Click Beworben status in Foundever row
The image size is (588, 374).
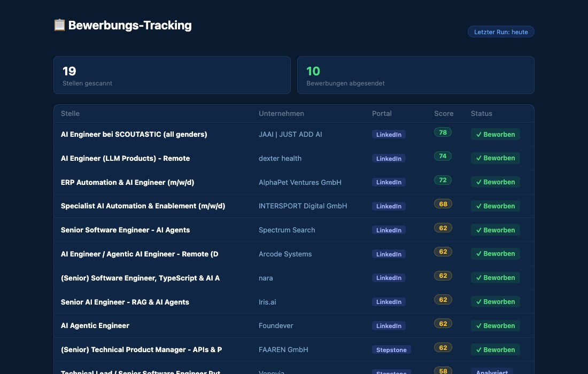pos(496,326)
